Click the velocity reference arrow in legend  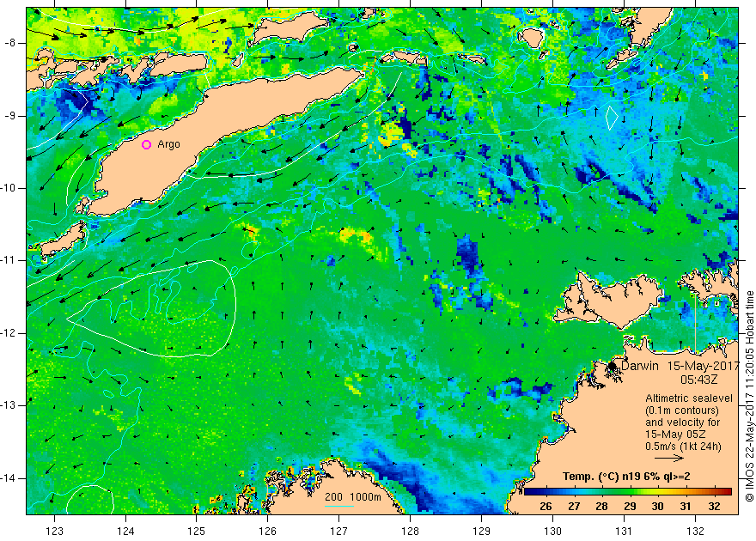(x=668, y=459)
